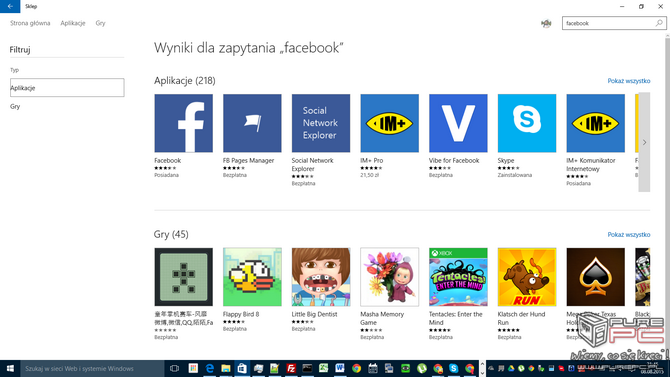This screenshot has height=377, width=670.
Task: Click Pokaż wszystko link for Aplikacje
Action: pos(629,81)
